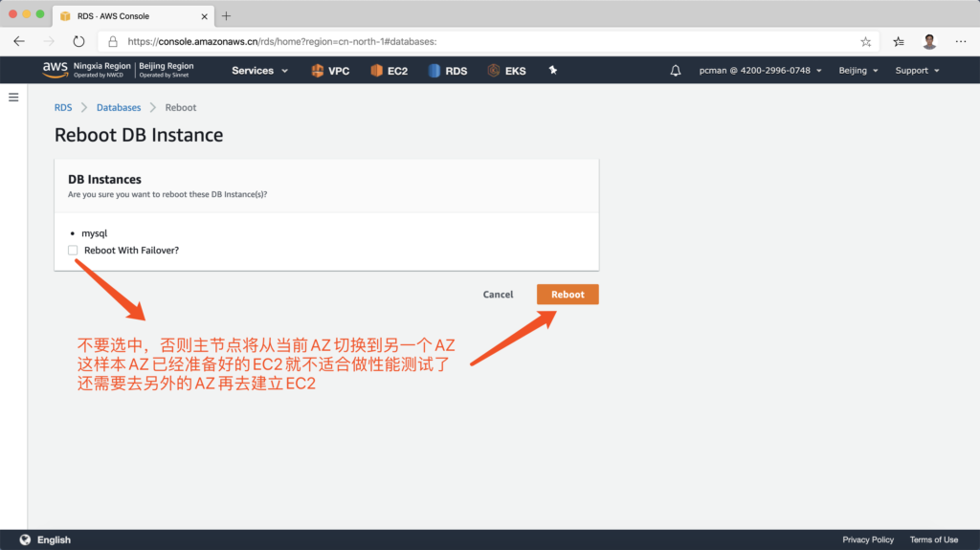Screen dimensions: 980x550
Task: Expand the Support dropdown menu
Action: 917,71
